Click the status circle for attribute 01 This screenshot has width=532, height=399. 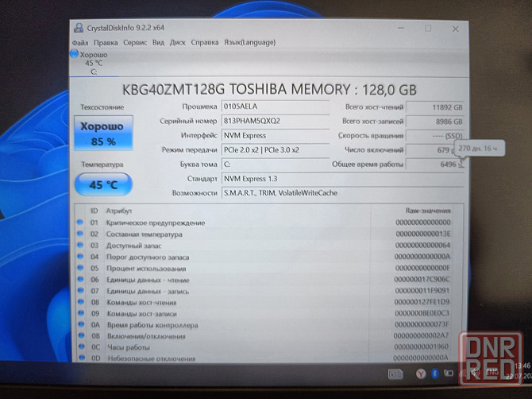(80, 222)
